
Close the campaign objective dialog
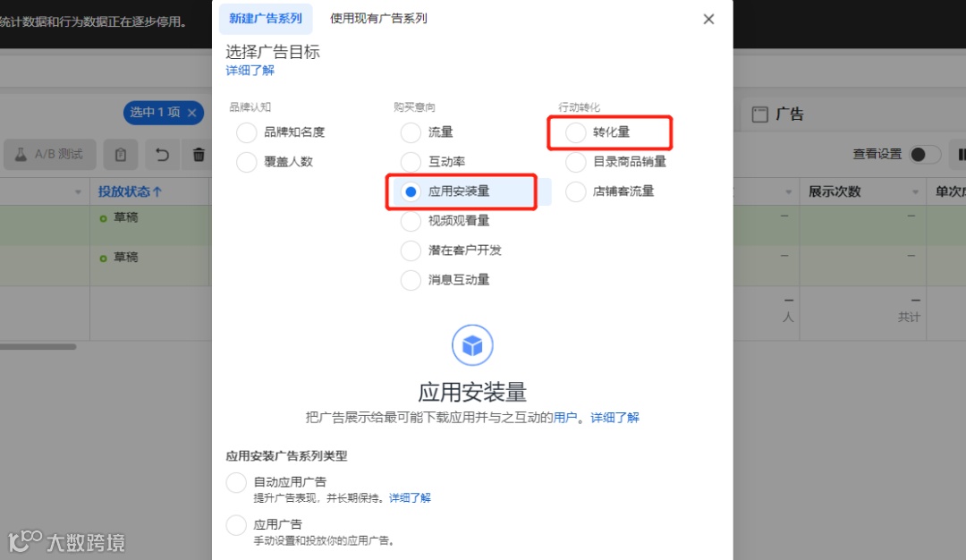(x=708, y=19)
